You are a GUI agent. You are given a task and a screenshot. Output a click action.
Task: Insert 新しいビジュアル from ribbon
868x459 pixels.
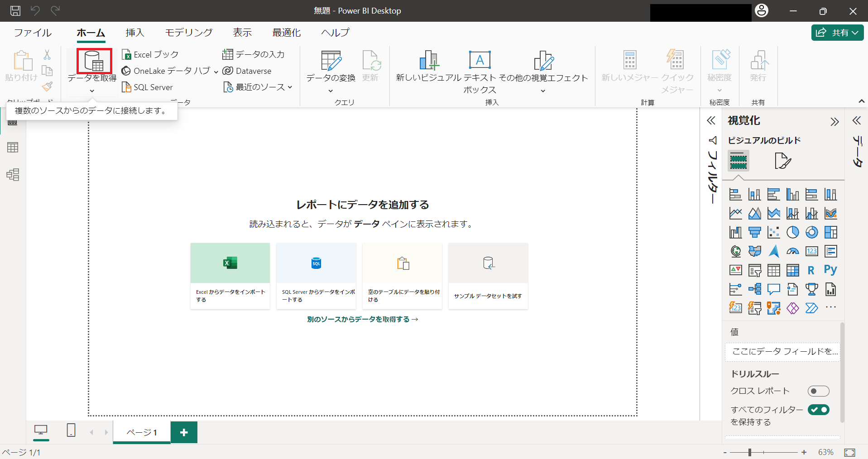[x=428, y=66]
